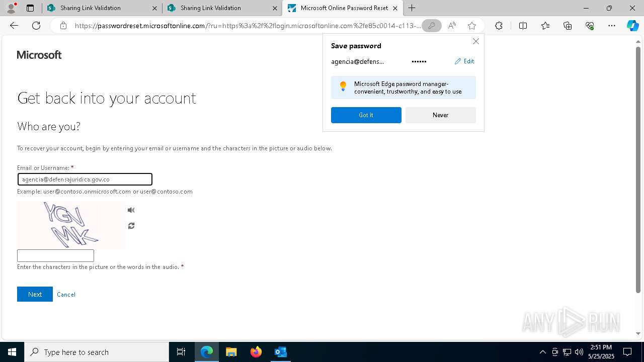644x362 pixels.
Task: Click the scrollbar down arrow
Action: (x=638, y=333)
